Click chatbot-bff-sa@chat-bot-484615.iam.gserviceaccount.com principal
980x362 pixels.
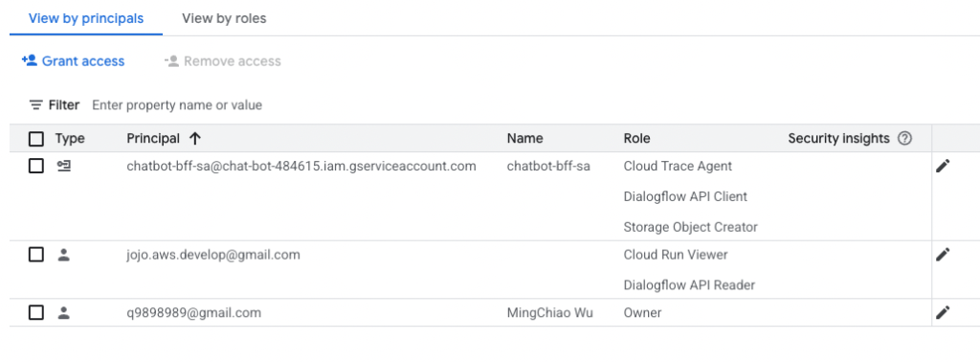pos(301,167)
